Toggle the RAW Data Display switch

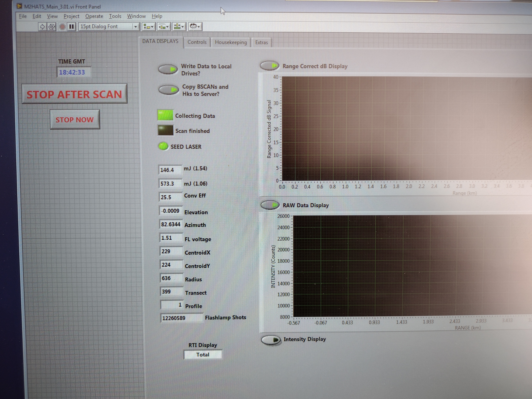click(270, 205)
